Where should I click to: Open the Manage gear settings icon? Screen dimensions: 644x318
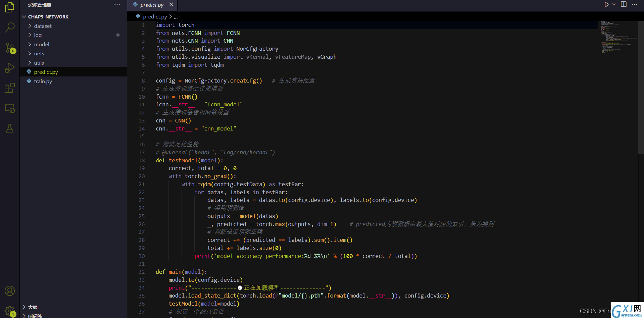pyautogui.click(x=10, y=311)
